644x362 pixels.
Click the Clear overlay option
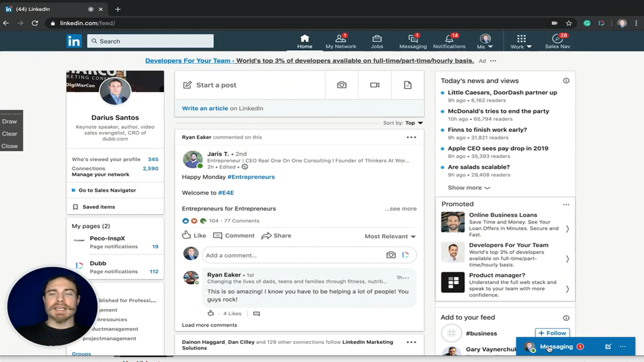[9, 134]
